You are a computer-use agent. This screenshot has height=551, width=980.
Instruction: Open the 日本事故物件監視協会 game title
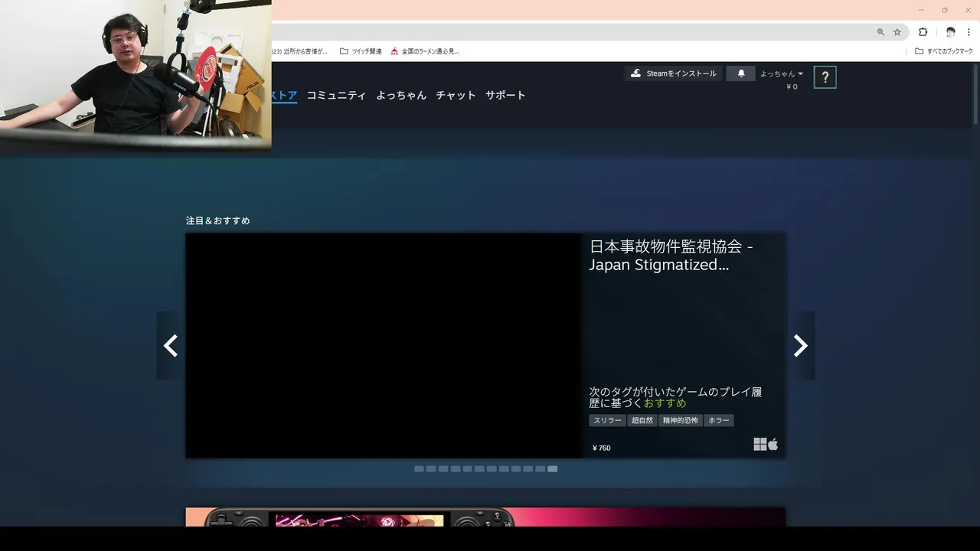[671, 256]
